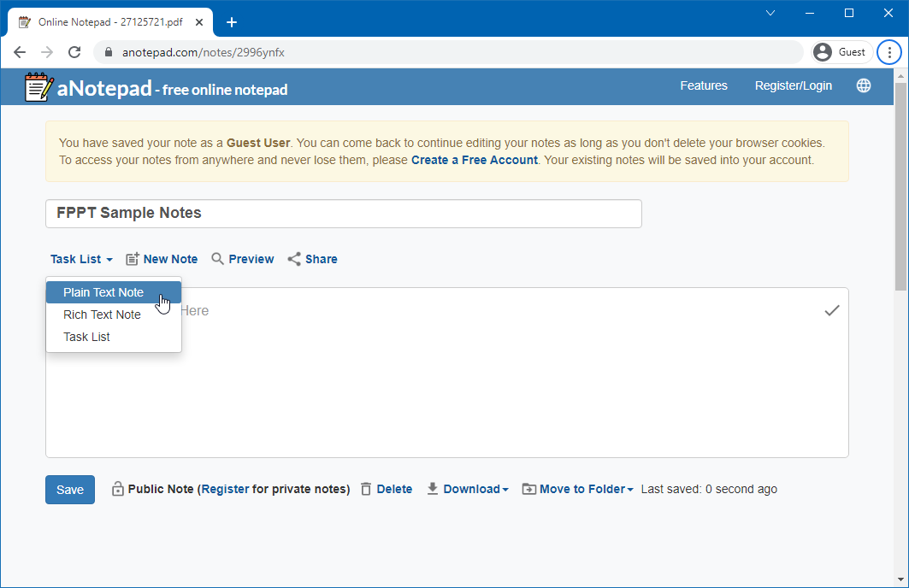Open Chrome three-dot menu
The height and width of the screenshot is (588, 909).
(x=889, y=52)
